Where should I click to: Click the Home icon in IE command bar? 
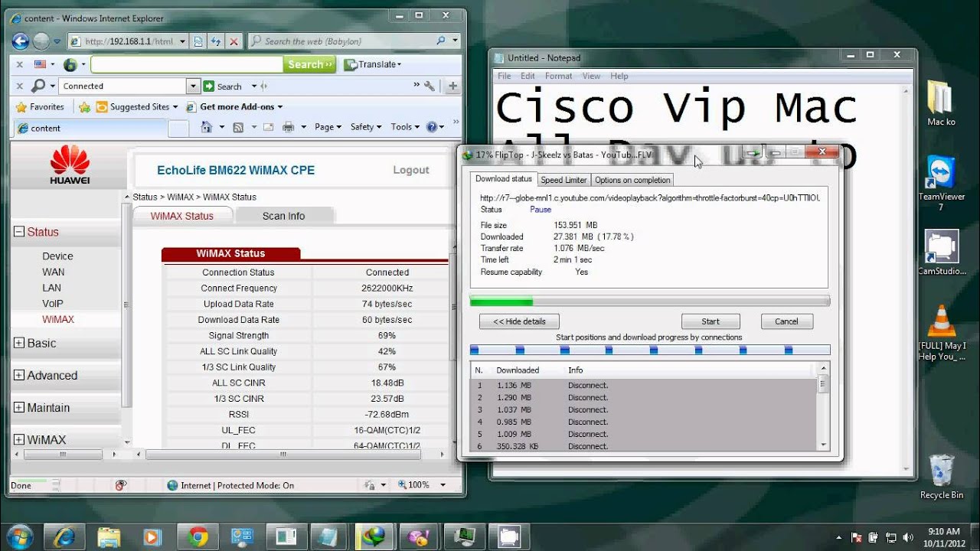coord(207,127)
